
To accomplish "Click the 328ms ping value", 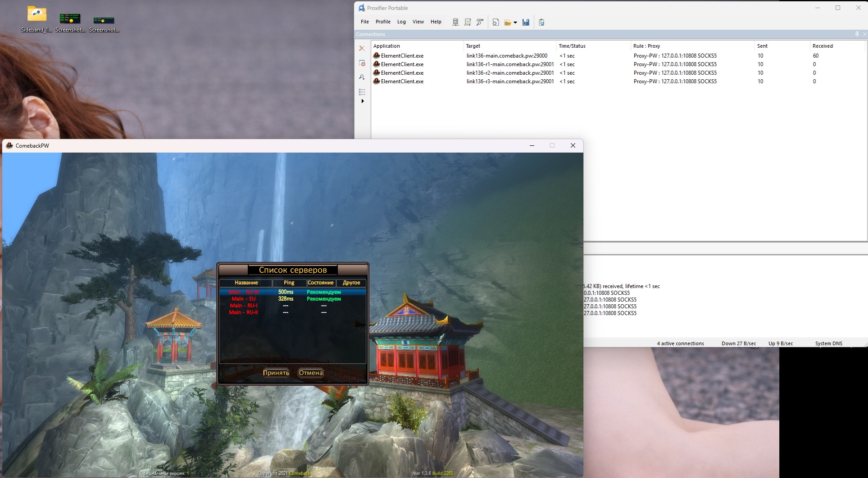I will pos(286,299).
